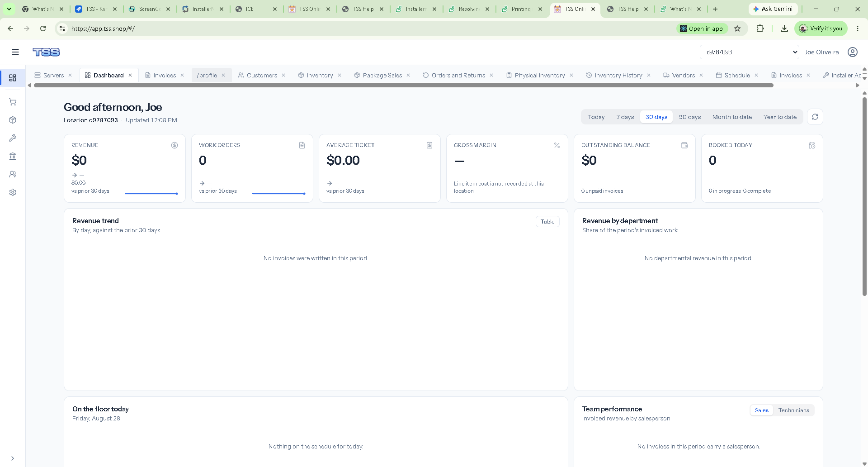Open the shopping cart sidebar icon

tap(13, 102)
